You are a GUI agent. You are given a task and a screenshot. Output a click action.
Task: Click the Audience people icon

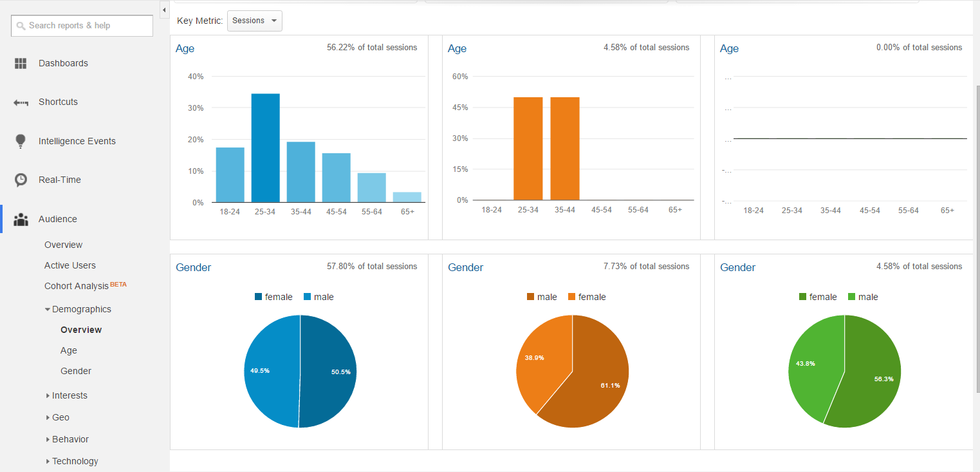21,219
